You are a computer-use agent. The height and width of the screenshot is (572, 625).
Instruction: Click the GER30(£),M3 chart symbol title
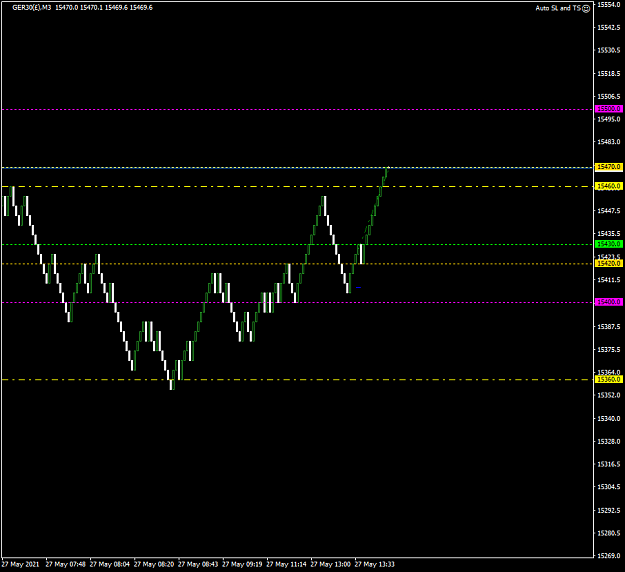(x=32, y=8)
